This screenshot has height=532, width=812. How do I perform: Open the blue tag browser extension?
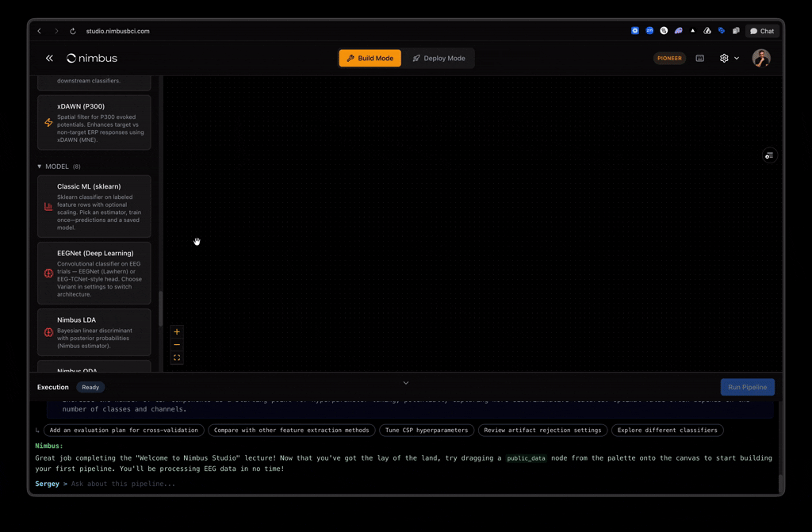coord(722,31)
